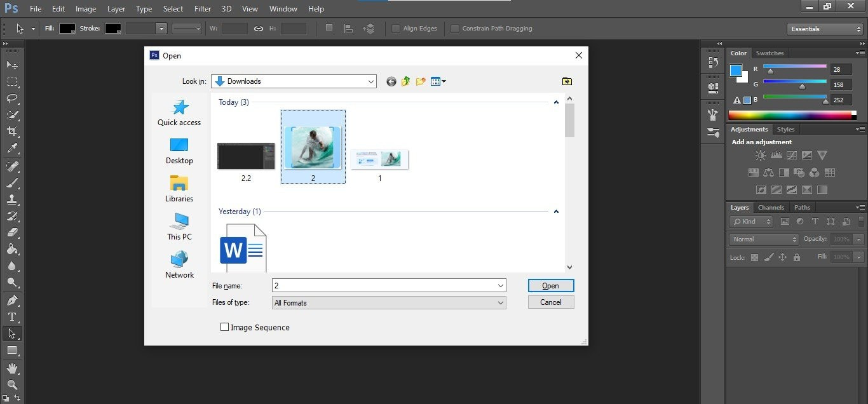Select the Brush tool
This screenshot has width=868, height=404.
click(12, 183)
